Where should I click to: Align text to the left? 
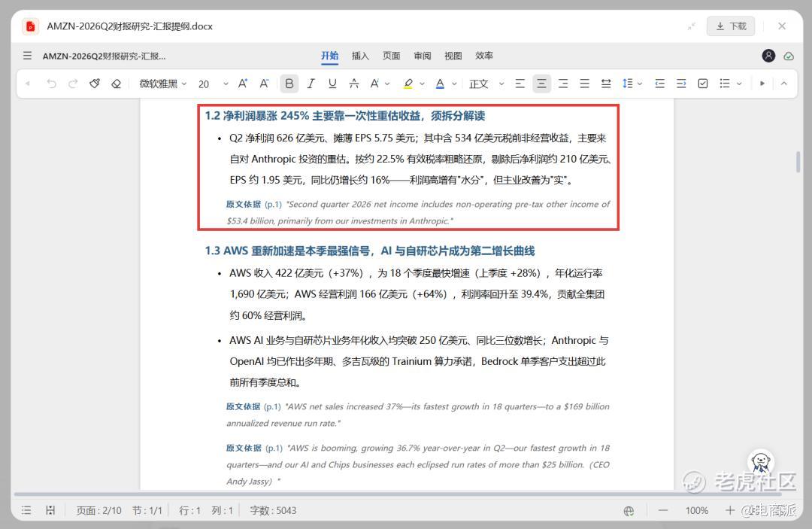[520, 84]
